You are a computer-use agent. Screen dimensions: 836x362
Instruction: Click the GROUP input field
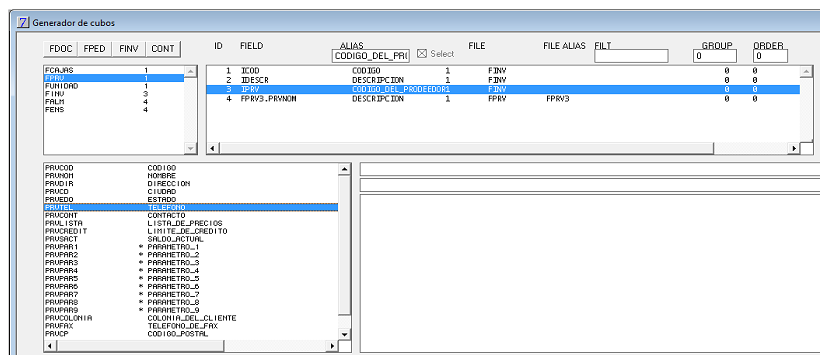715,56
